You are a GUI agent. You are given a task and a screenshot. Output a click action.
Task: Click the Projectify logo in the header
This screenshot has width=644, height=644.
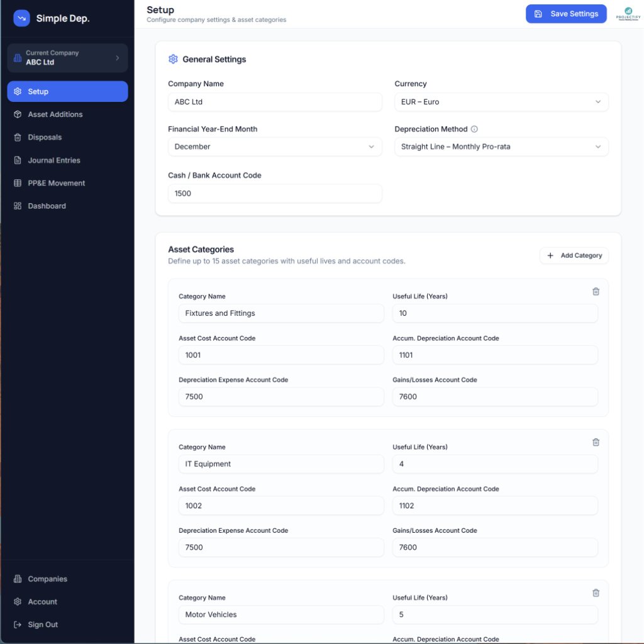coord(628,14)
